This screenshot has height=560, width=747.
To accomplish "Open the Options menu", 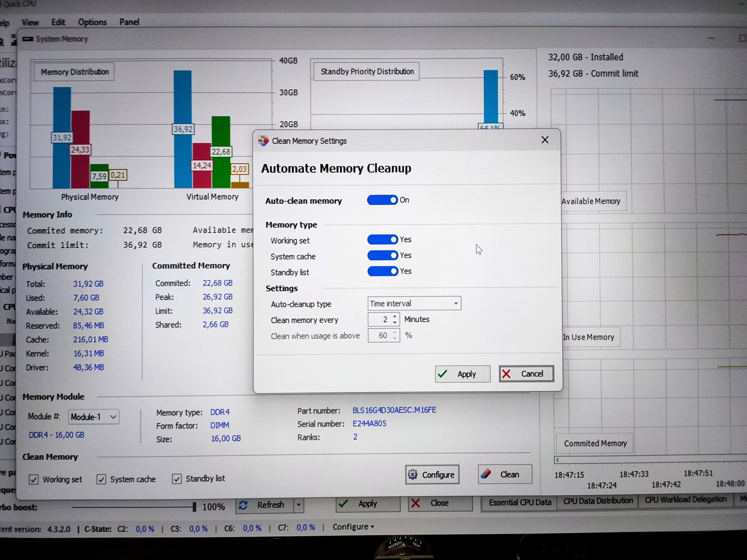I will point(92,22).
